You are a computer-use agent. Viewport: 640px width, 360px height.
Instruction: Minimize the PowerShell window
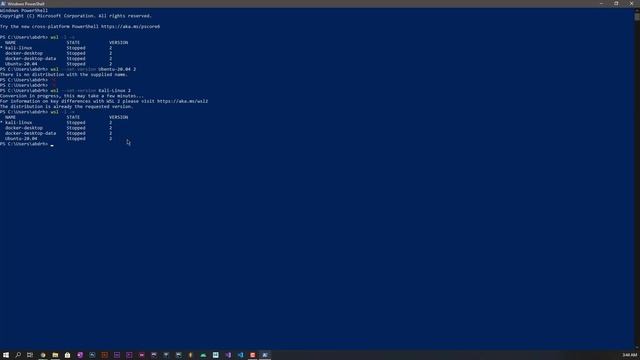click(x=602, y=3)
